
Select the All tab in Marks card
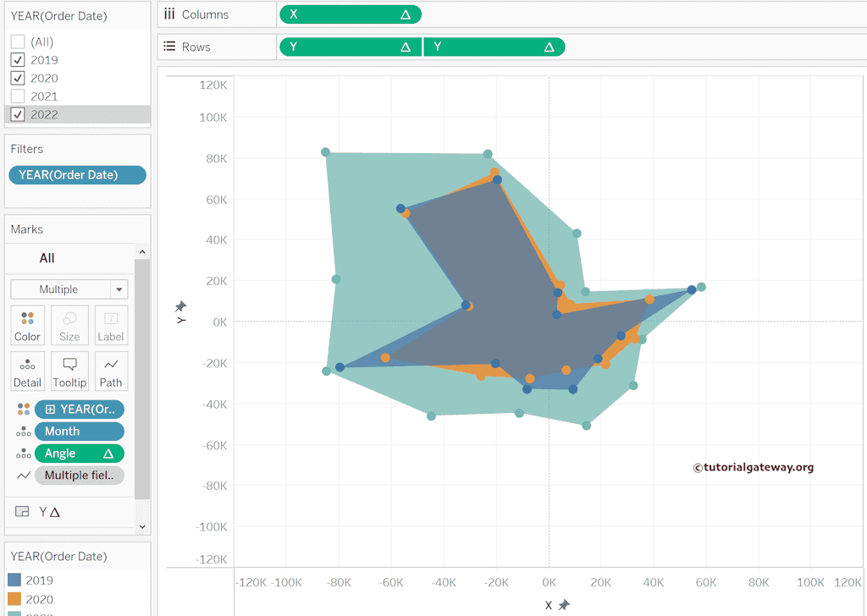[x=47, y=258]
